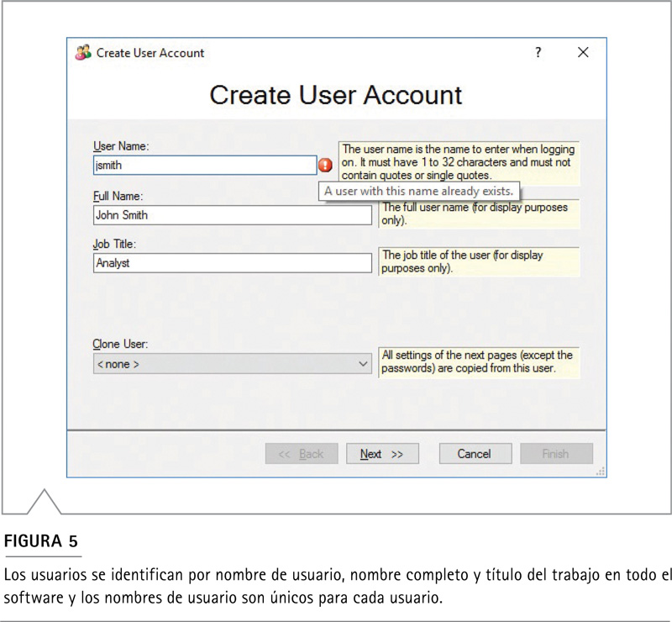Click the Clone User: label
Image resolution: width=672 pixels, height=622 pixels.
click(120, 344)
